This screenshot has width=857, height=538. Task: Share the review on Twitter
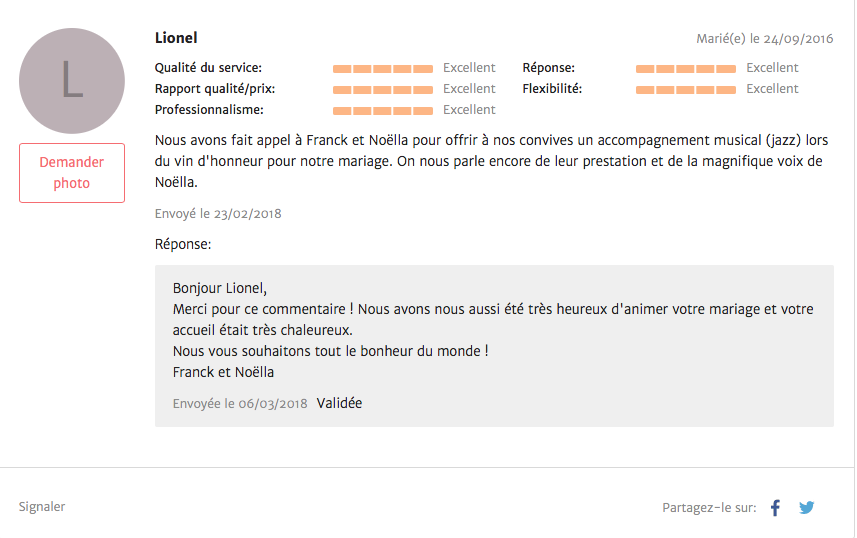pos(806,507)
